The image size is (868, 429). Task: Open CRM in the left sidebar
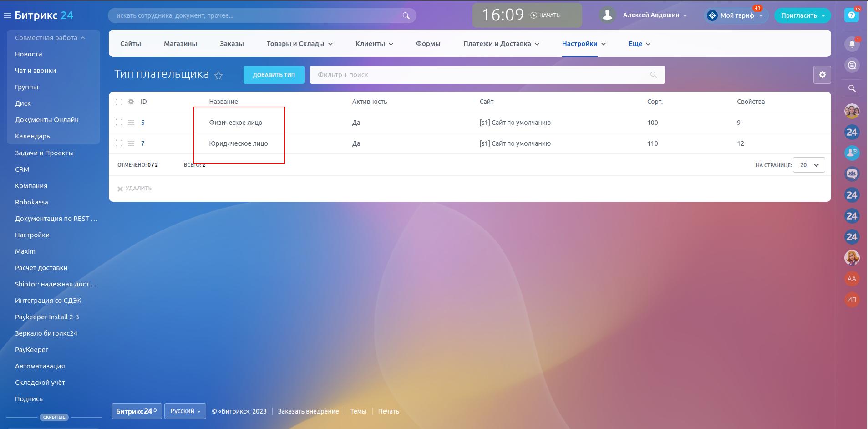pos(22,169)
